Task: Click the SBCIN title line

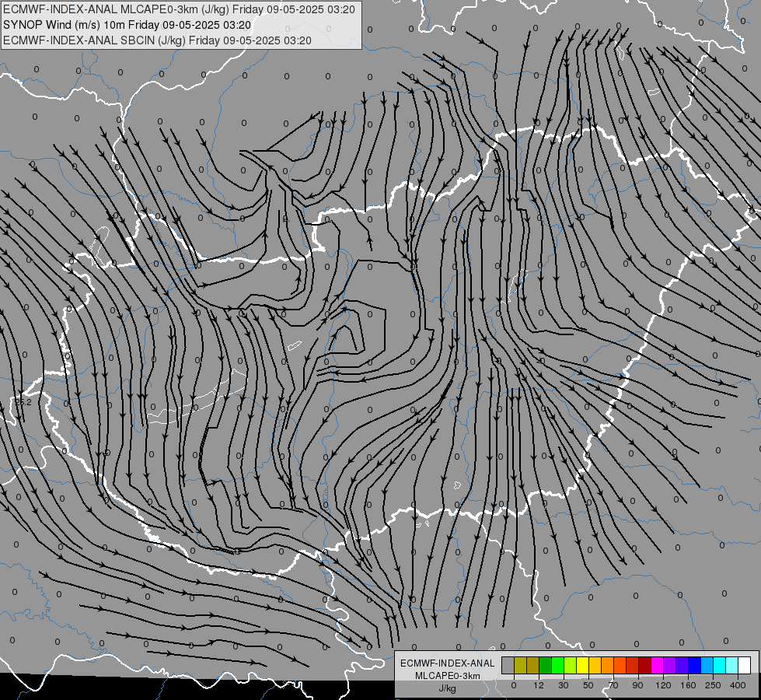Action: [x=157, y=40]
